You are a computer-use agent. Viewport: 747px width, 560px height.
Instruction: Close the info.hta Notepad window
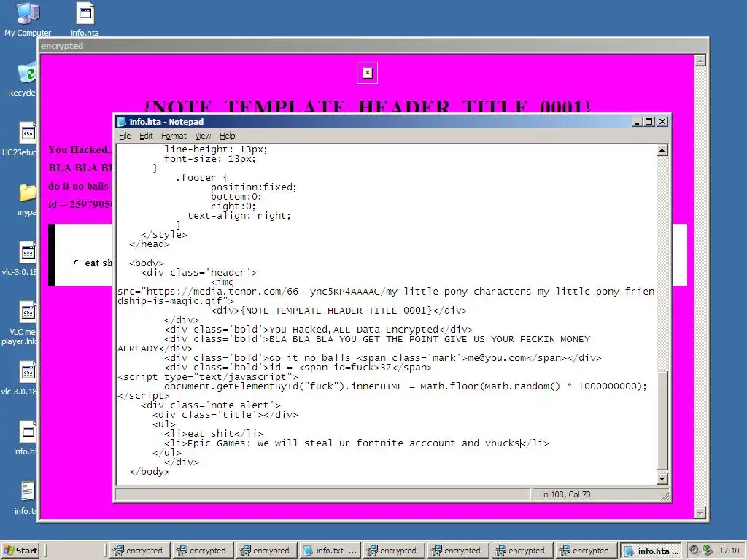tap(662, 122)
